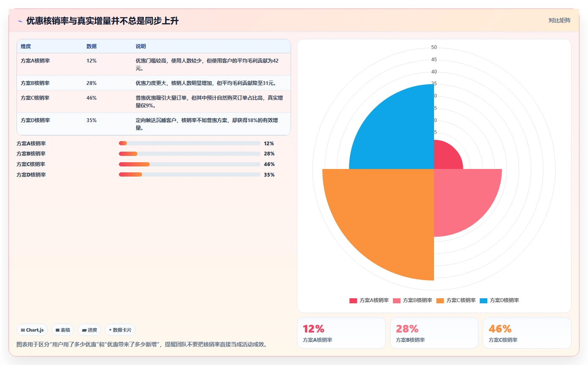Viewport: 588px width, 365px height.
Task: Click the 28% cell in the table
Action: [x=91, y=83]
